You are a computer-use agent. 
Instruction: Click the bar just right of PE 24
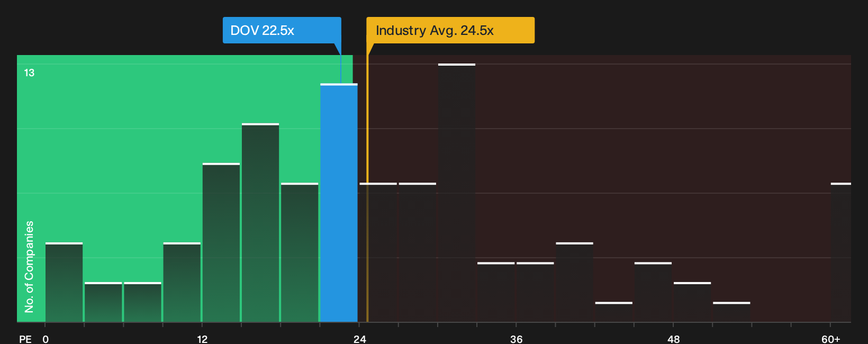click(378, 252)
